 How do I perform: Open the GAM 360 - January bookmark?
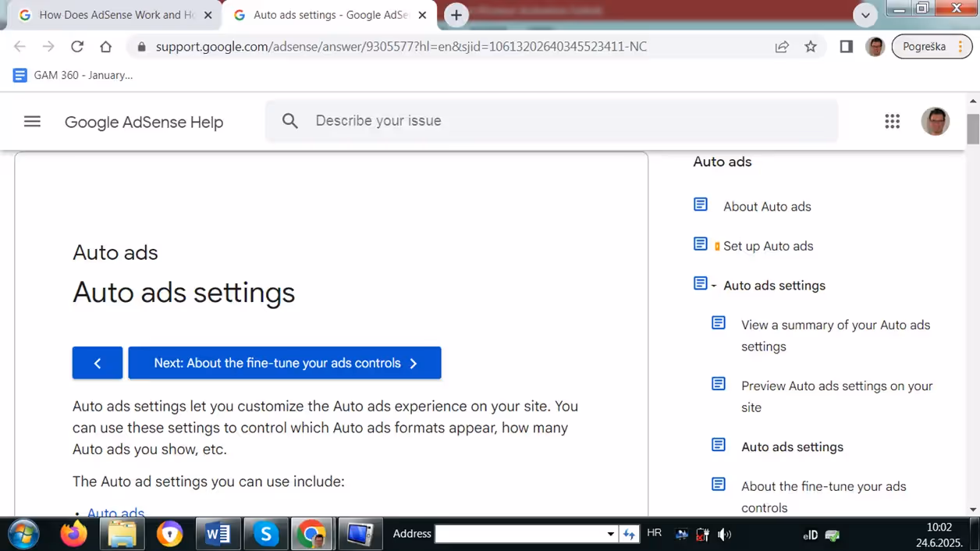point(73,75)
